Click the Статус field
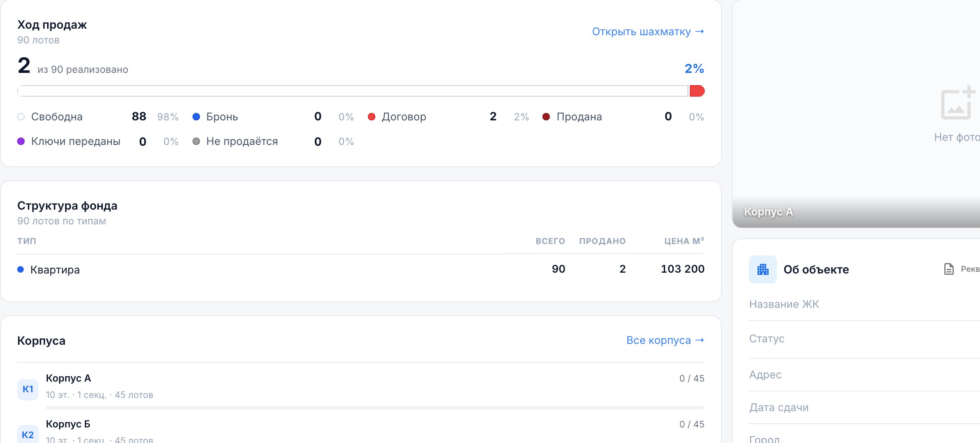The image size is (980, 443). point(864,339)
